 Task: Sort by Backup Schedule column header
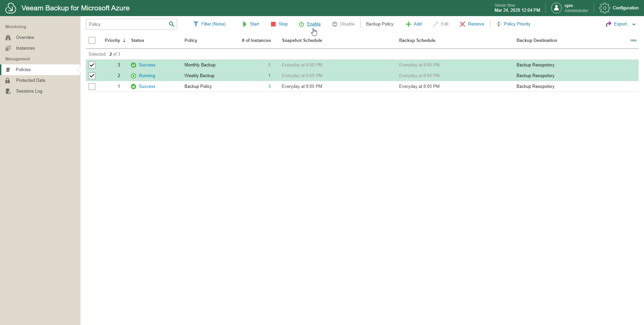417,41
